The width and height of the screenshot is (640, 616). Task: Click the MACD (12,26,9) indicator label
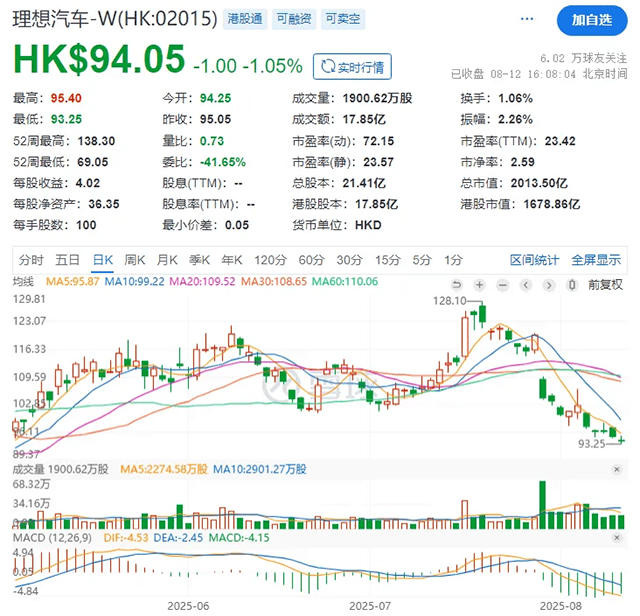pos(52,538)
